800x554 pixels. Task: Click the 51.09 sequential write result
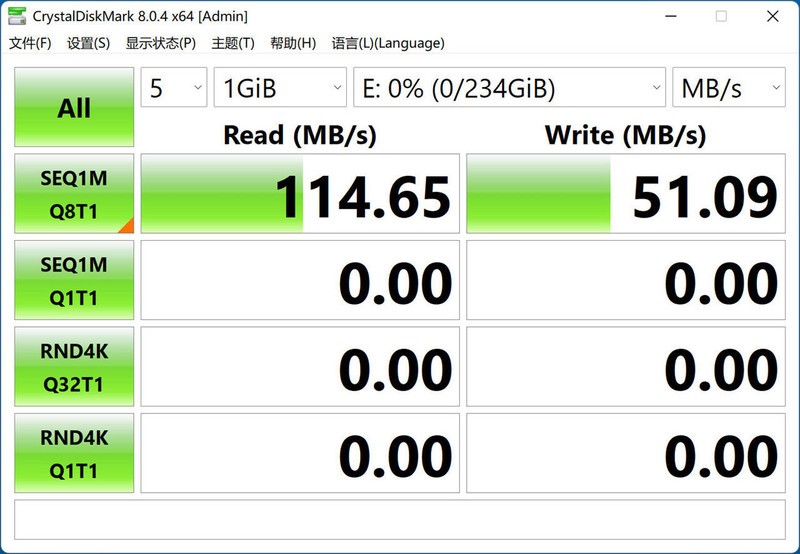point(626,194)
